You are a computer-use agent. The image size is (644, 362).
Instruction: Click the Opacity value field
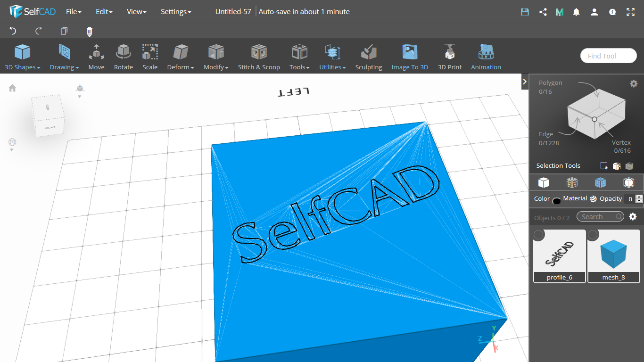630,199
